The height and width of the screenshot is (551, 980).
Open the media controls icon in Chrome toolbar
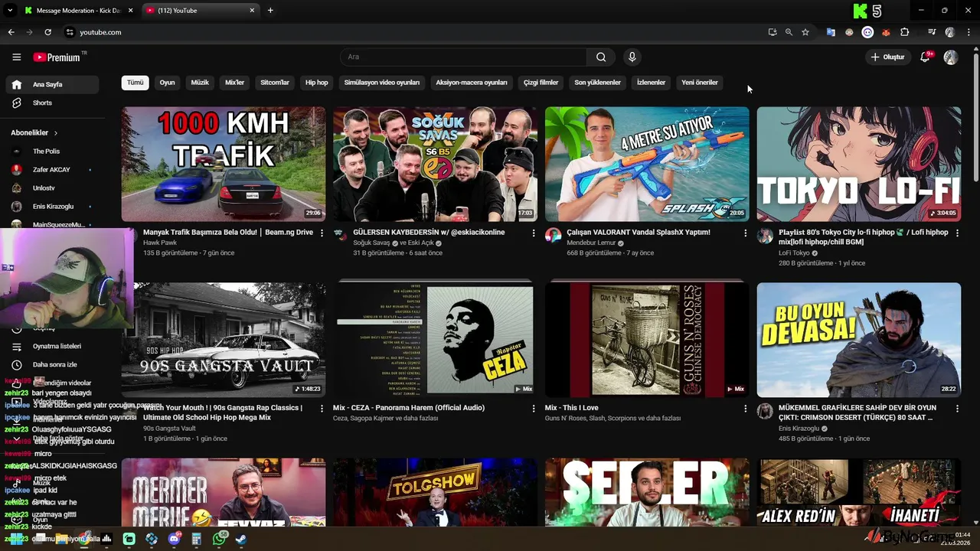(932, 32)
